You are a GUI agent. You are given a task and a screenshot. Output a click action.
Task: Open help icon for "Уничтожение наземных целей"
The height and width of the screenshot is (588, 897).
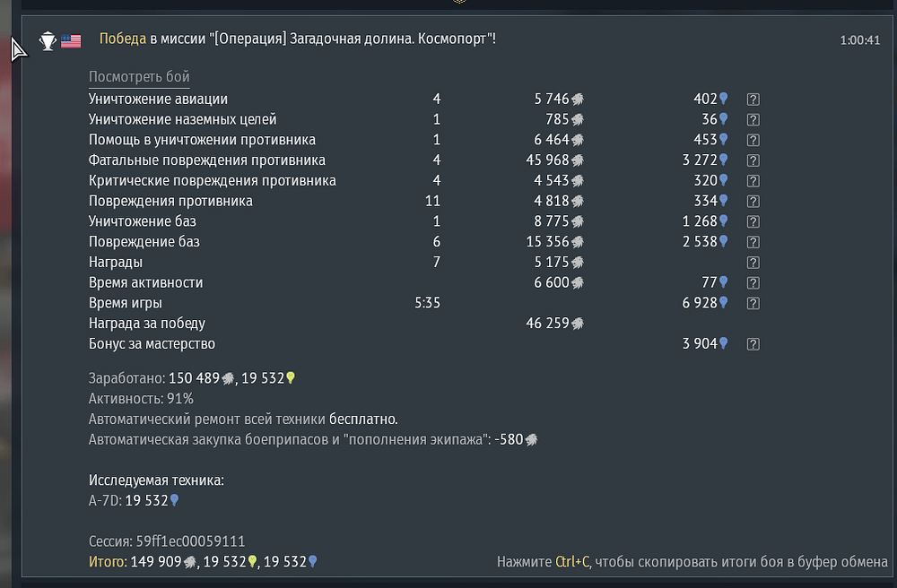coord(753,120)
